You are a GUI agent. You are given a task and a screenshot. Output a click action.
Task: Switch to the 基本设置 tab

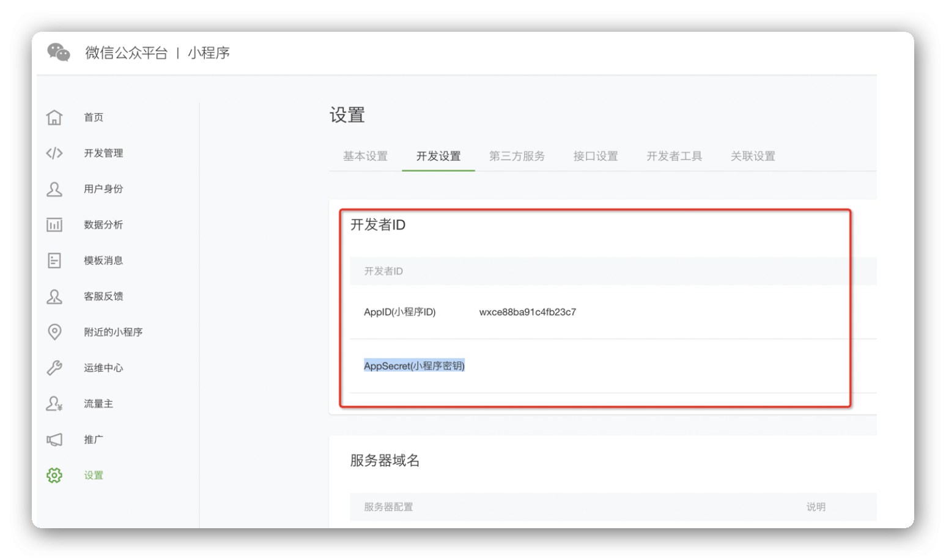click(365, 156)
